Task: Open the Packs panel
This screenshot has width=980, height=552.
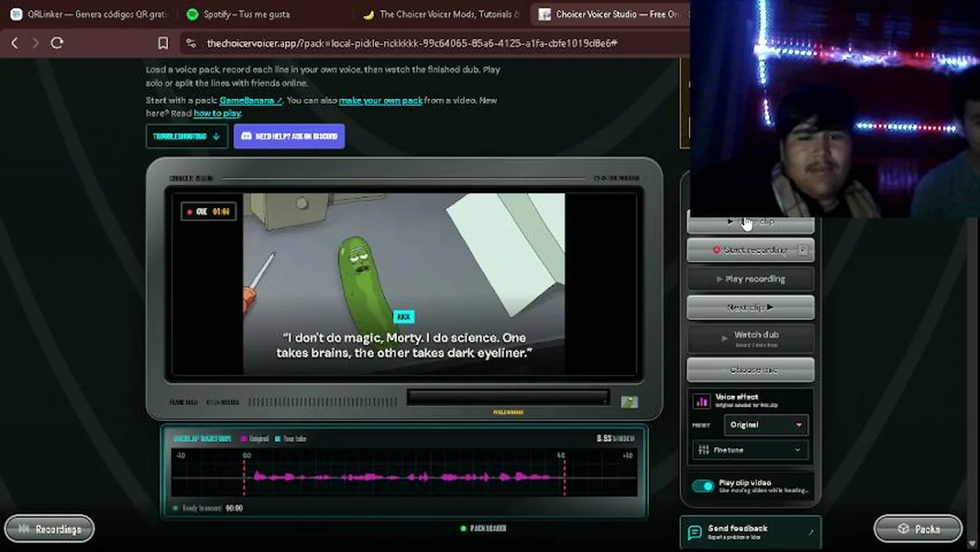Action: coord(918,529)
